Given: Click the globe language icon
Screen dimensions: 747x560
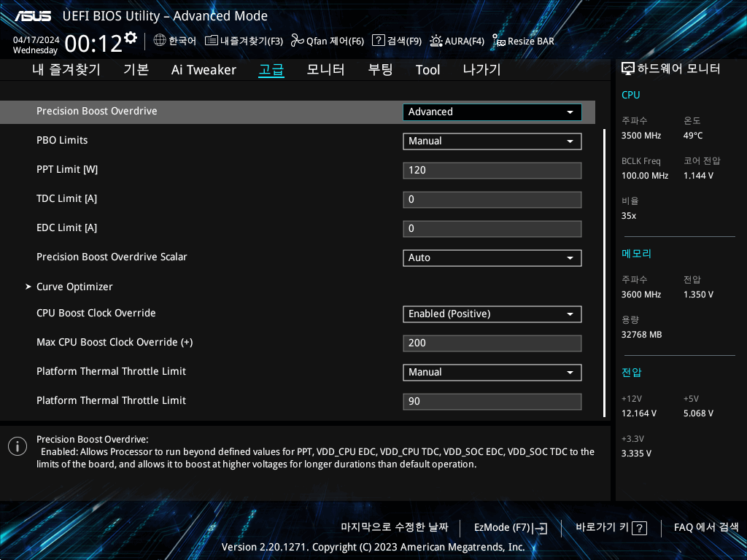Looking at the screenshot, I should tap(160, 41).
